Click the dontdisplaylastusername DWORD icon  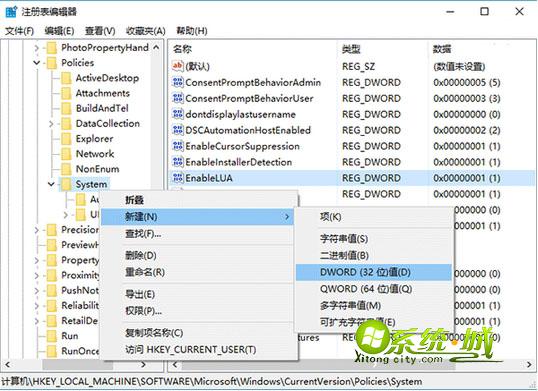[x=178, y=114]
